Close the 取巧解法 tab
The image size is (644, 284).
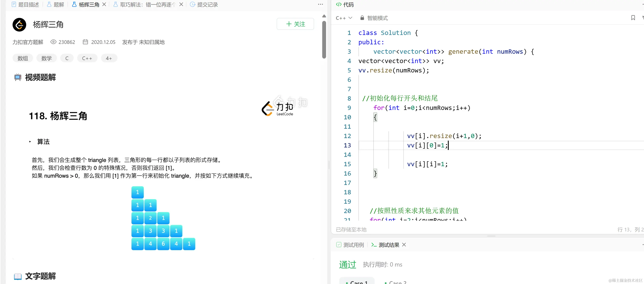tap(181, 4)
